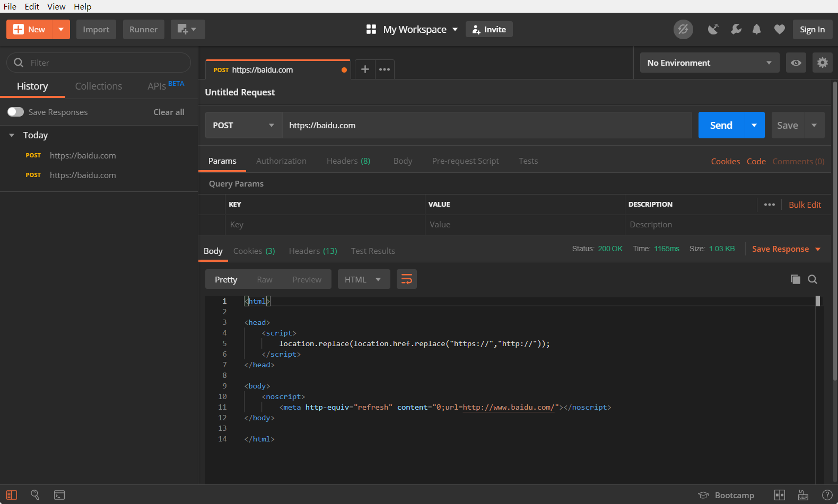Screen dimensions: 838x504
Task: Open the new window icon dropdown
Action: click(x=188, y=30)
